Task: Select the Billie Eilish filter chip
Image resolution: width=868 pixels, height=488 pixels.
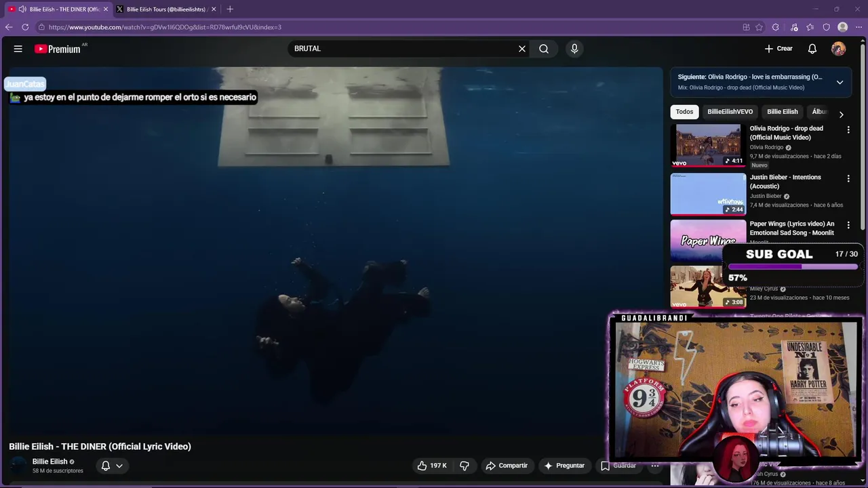Action: tap(782, 112)
